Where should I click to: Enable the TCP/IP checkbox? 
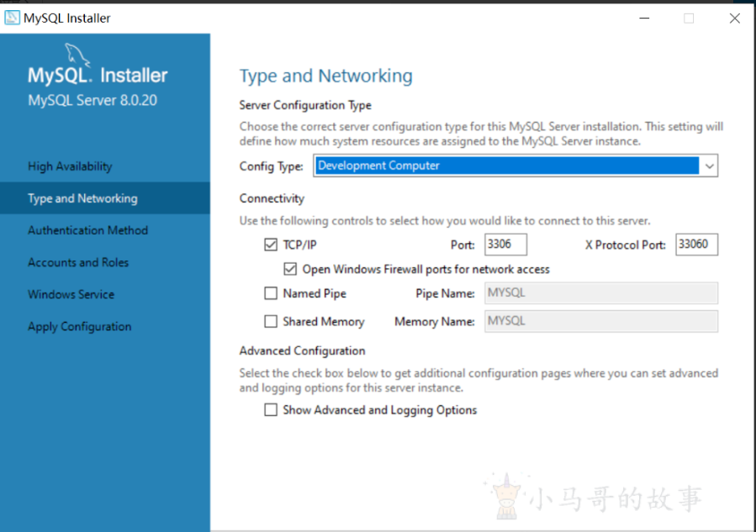coord(271,245)
